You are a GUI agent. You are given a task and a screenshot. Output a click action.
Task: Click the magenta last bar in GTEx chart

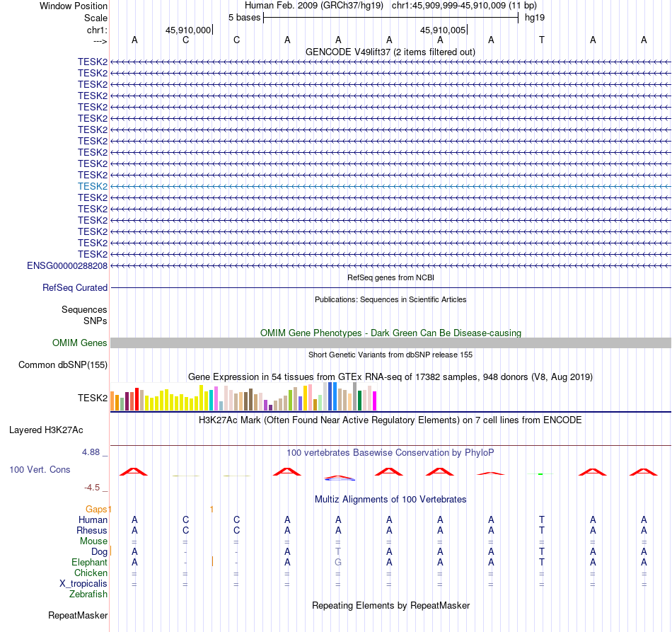(x=375, y=401)
